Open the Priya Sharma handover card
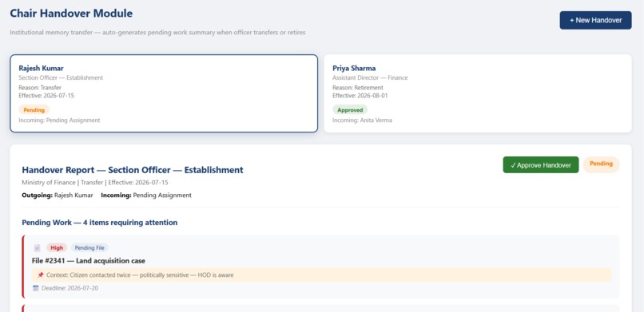 click(x=478, y=93)
